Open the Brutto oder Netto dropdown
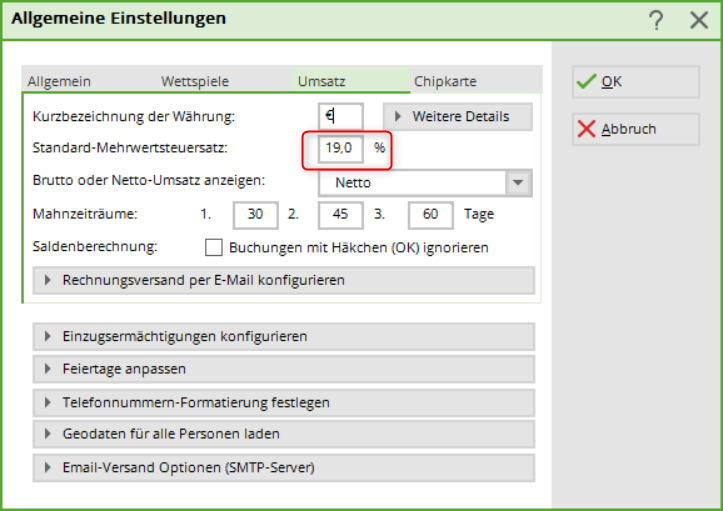723x511 pixels. pyautogui.click(x=425, y=183)
